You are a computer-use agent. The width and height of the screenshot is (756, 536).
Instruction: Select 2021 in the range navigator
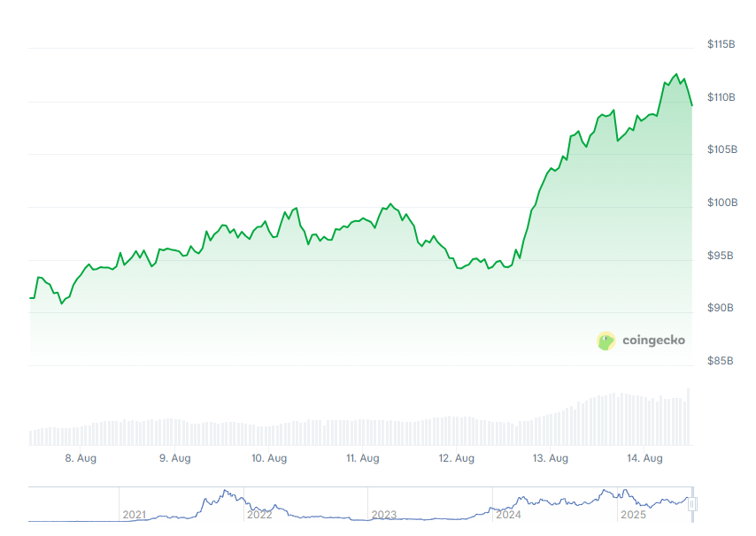pyautogui.click(x=134, y=515)
